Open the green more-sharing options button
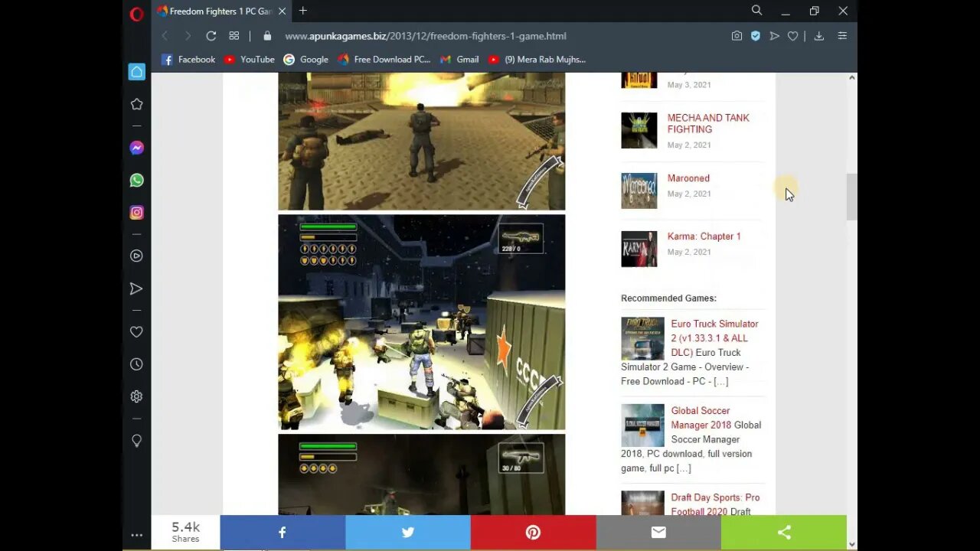Viewport: 980px width, 551px height. (784, 533)
